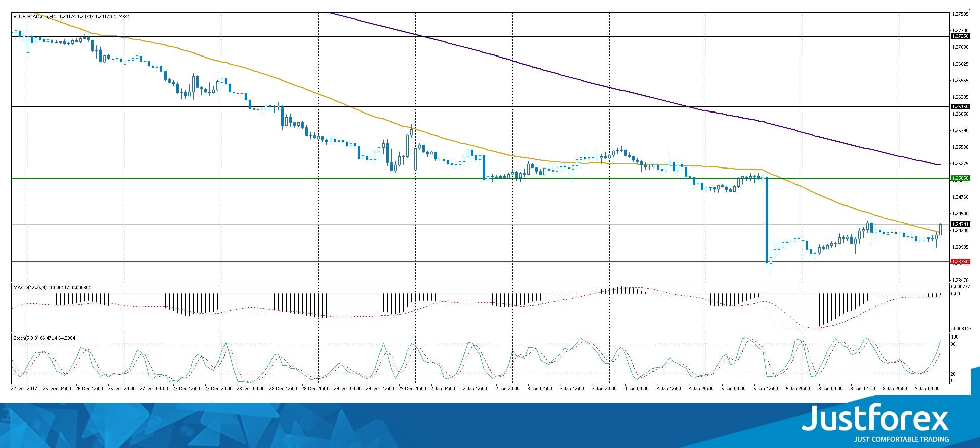Click the red 1.23750 price level tag
The width and height of the screenshot is (980, 448).
pyautogui.click(x=960, y=262)
